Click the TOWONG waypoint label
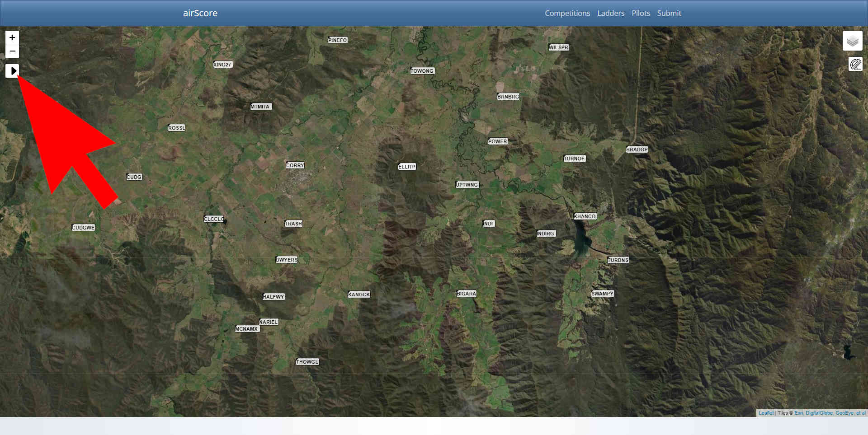Screen dimensions: 868x435 (422, 70)
